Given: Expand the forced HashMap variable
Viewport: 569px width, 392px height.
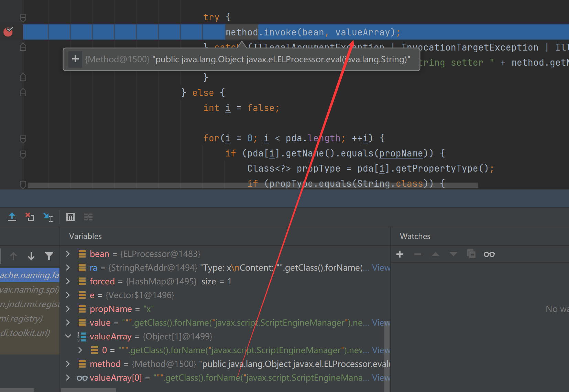Looking at the screenshot, I should point(68,281).
